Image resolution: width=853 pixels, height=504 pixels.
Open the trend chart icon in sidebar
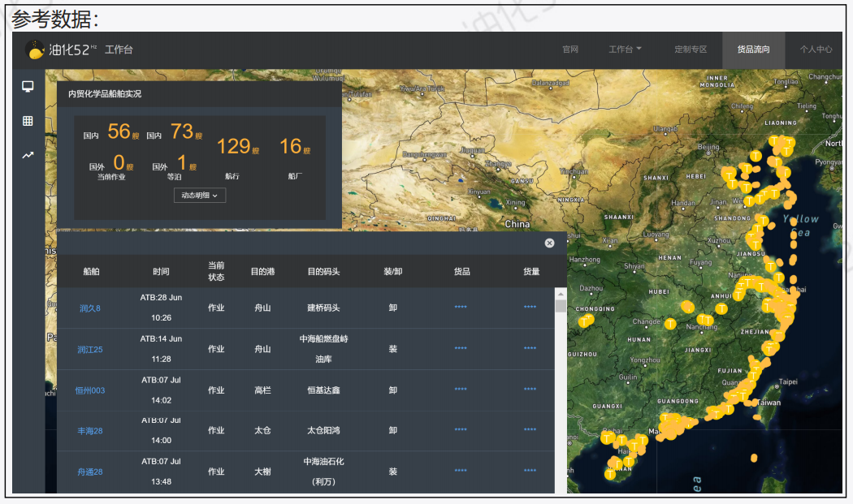tap(28, 156)
